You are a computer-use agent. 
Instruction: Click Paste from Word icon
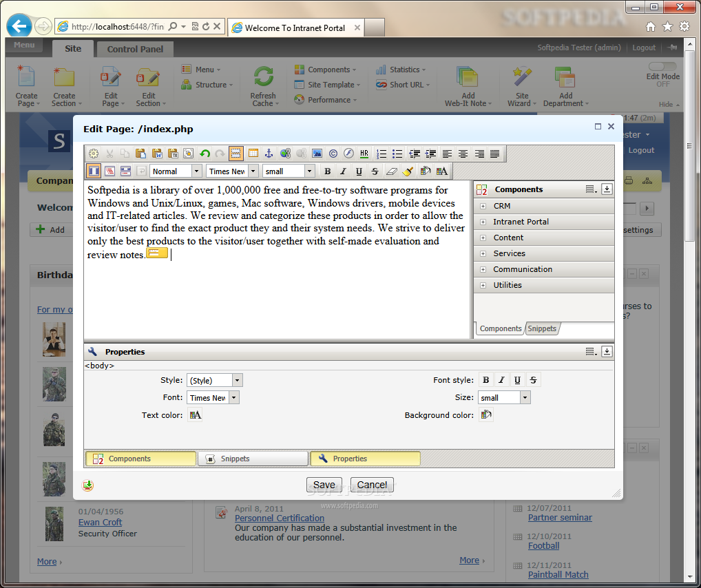(157, 154)
